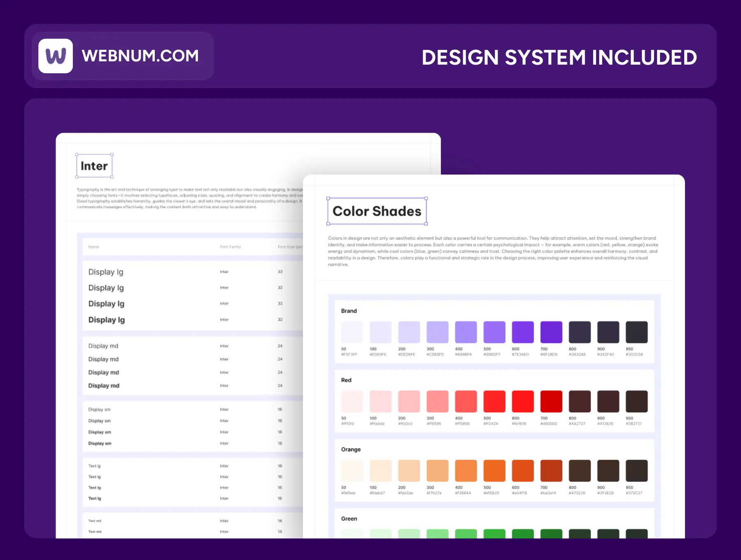This screenshot has width=741, height=560.
Task: Pick the Brand 50 swatch #F5F3FF
Action: [352, 332]
